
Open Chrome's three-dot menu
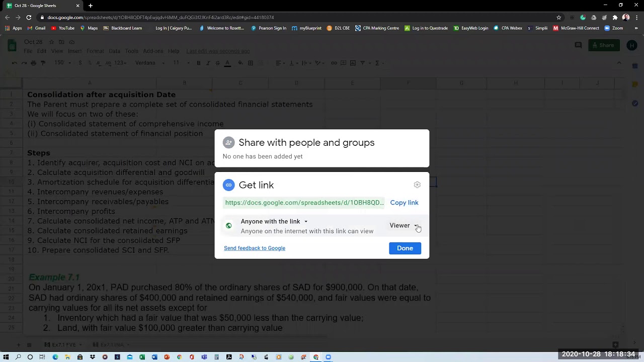(x=636, y=18)
